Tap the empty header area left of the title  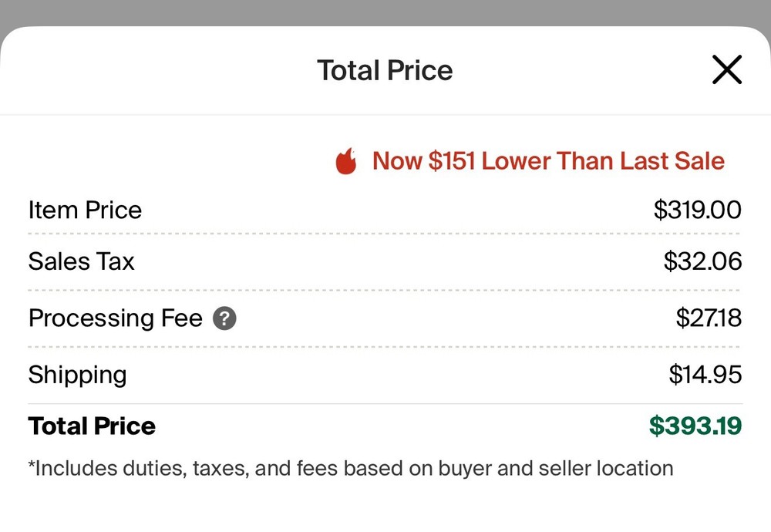pyautogui.click(x=154, y=70)
